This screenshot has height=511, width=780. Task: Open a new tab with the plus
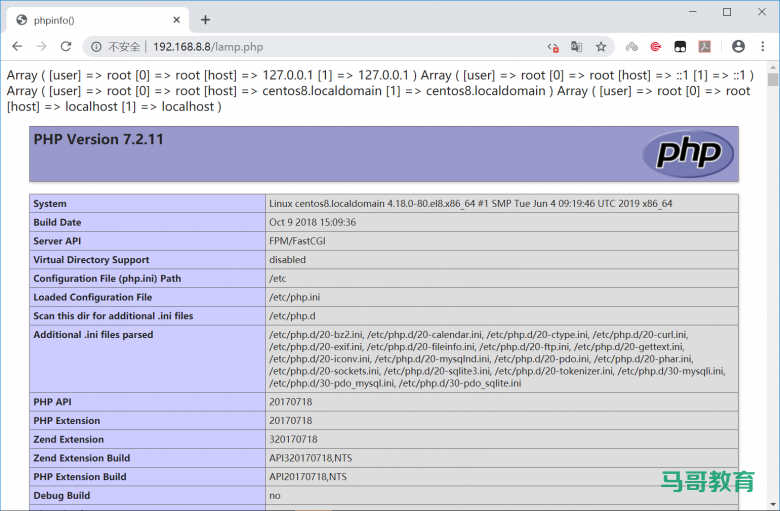coord(205,20)
